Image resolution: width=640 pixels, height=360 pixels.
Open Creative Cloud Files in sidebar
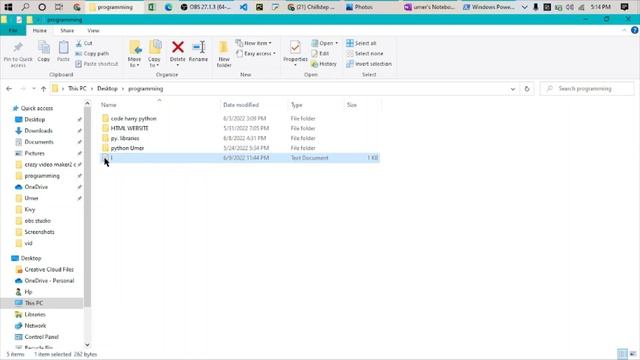pyautogui.click(x=49, y=269)
